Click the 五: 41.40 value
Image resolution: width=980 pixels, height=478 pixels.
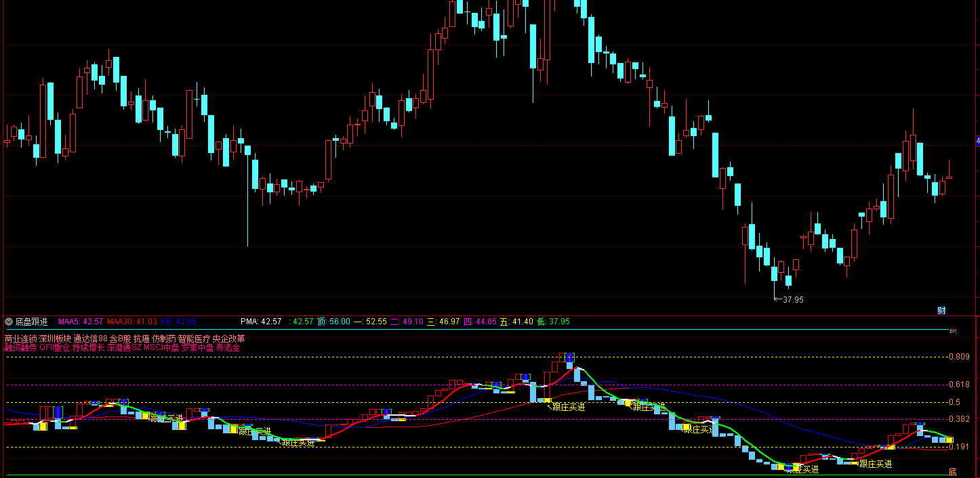pos(516,322)
